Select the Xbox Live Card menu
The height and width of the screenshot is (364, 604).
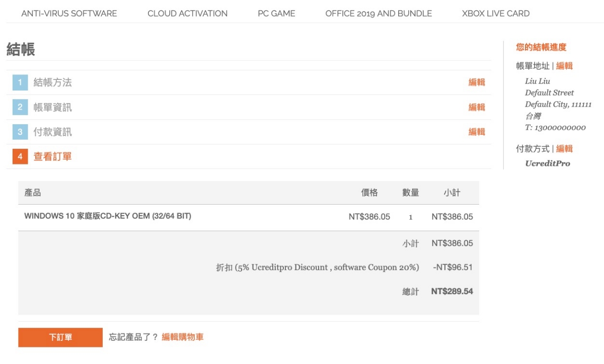(495, 14)
